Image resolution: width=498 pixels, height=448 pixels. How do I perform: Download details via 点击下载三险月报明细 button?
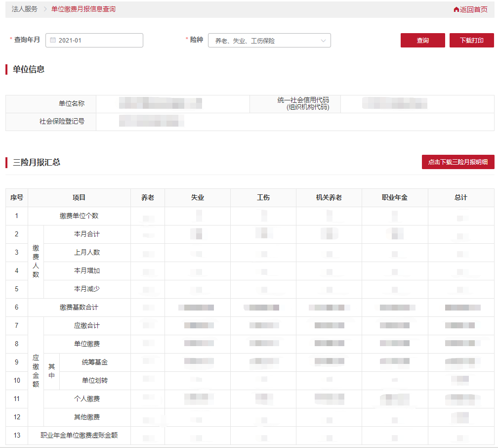click(457, 162)
